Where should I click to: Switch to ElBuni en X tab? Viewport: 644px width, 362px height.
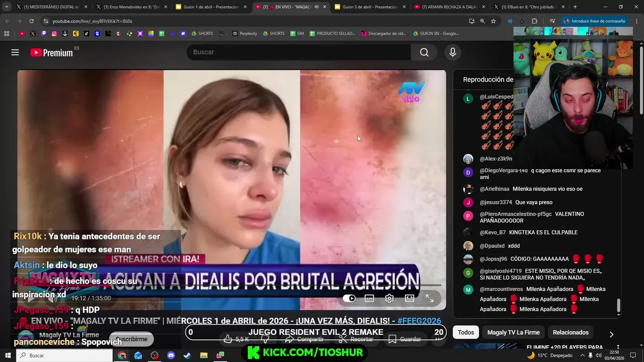(529, 7)
